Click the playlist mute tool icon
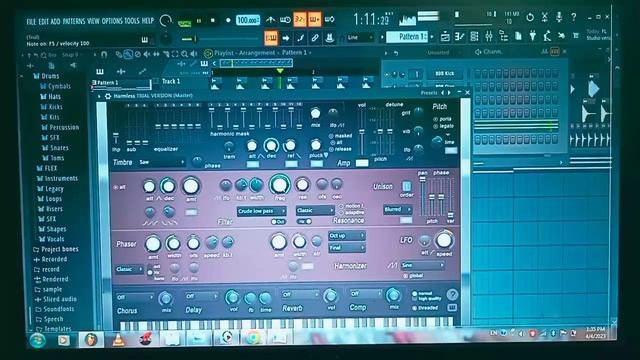The width and height of the screenshot is (640, 360). [147, 54]
